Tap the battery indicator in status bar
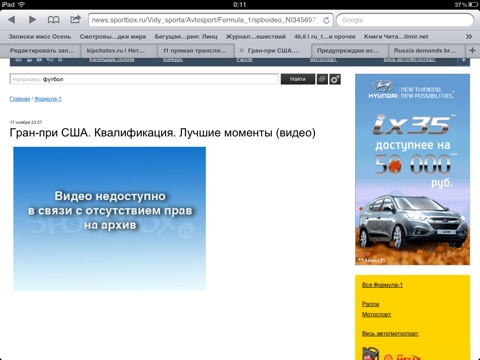The width and height of the screenshot is (480, 360). pyautogui.click(x=472, y=4)
